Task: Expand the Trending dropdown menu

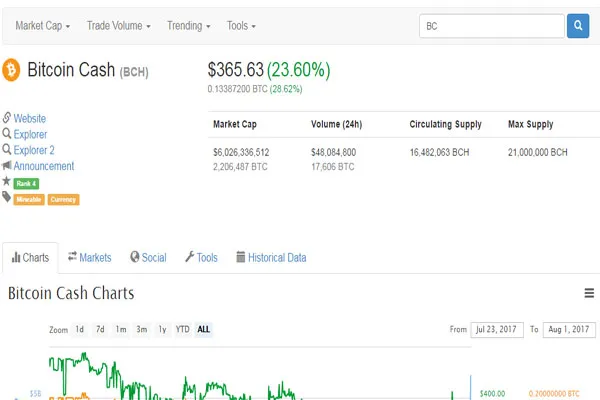Action: click(189, 26)
